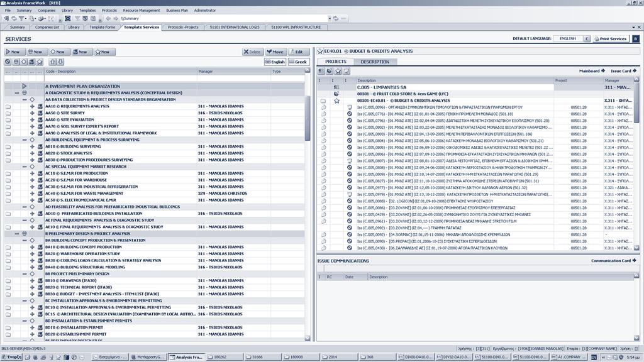
Task: Open the Resource Management menu
Action: [142, 10]
